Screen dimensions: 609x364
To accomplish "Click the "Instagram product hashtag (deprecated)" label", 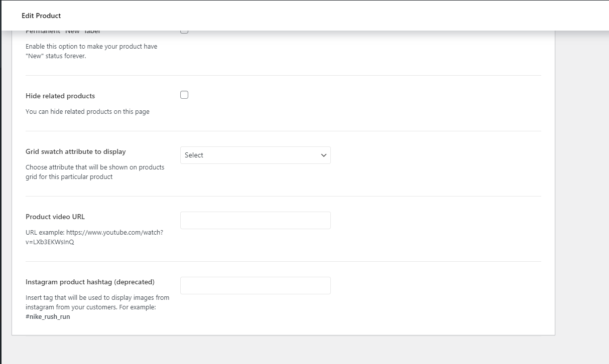I will 90,282.
